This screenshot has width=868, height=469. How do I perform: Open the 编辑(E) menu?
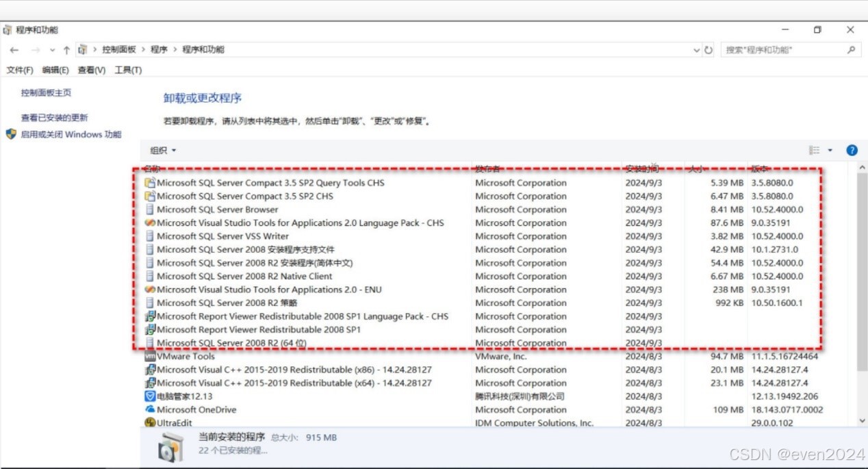[55, 70]
